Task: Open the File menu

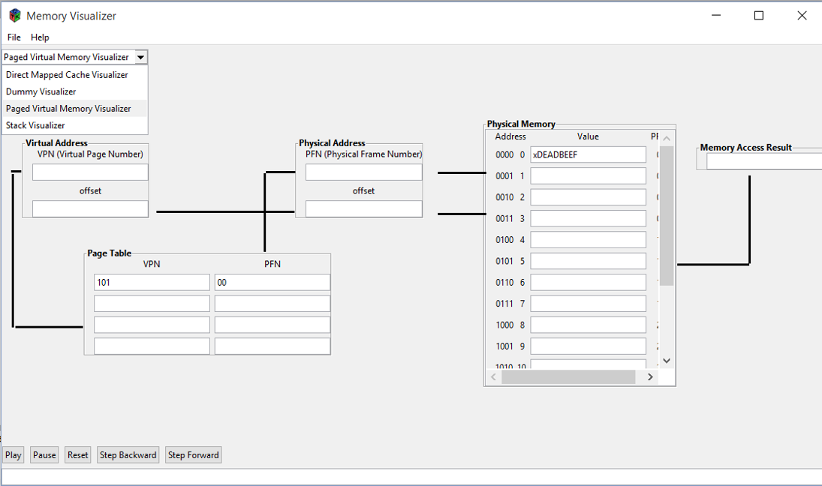Action: click(x=14, y=37)
